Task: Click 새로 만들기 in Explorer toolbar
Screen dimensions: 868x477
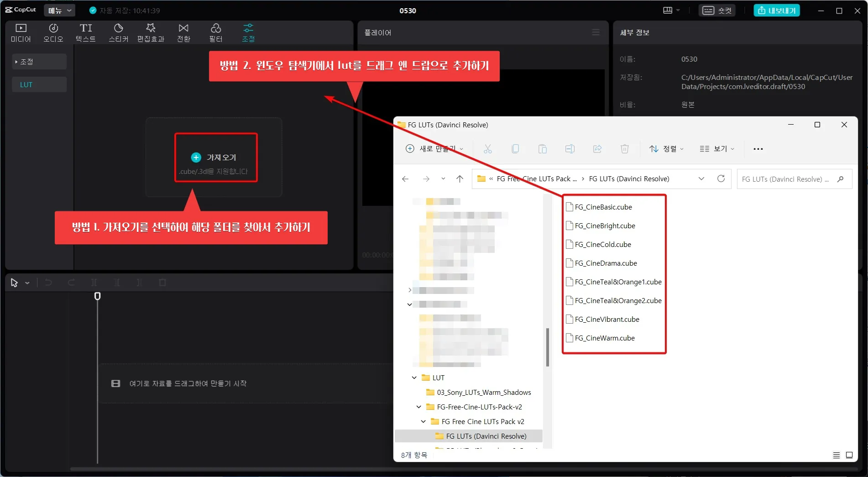Action: click(x=434, y=149)
